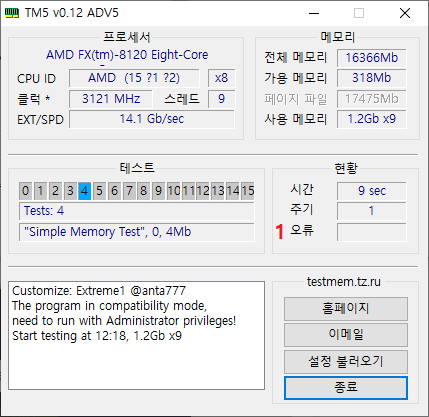Select test box number 13

pyautogui.click(x=218, y=191)
